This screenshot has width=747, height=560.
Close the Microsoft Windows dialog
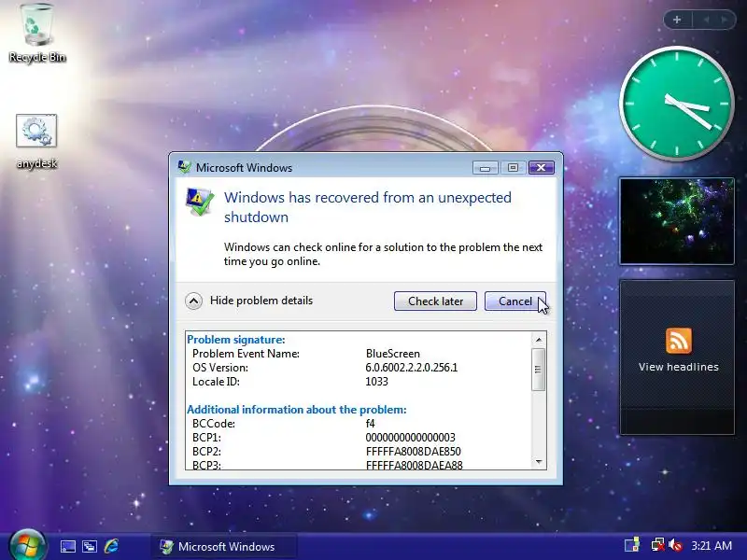(x=541, y=168)
